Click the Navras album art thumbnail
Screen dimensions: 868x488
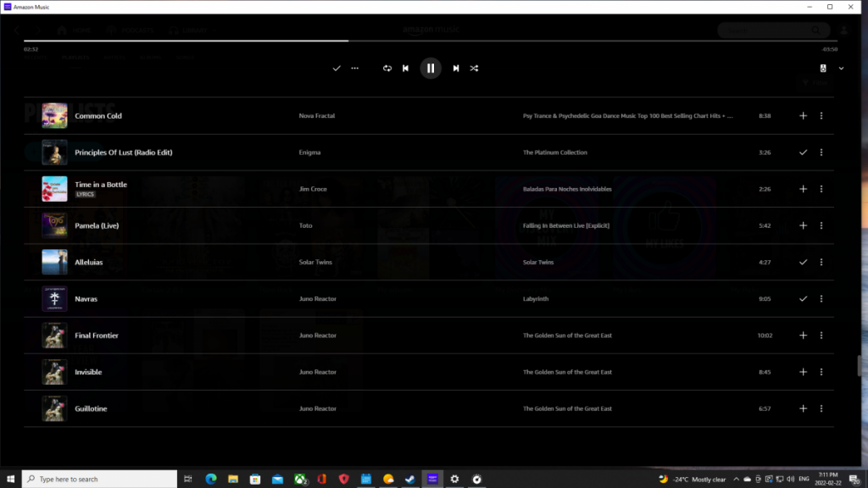pos(54,299)
